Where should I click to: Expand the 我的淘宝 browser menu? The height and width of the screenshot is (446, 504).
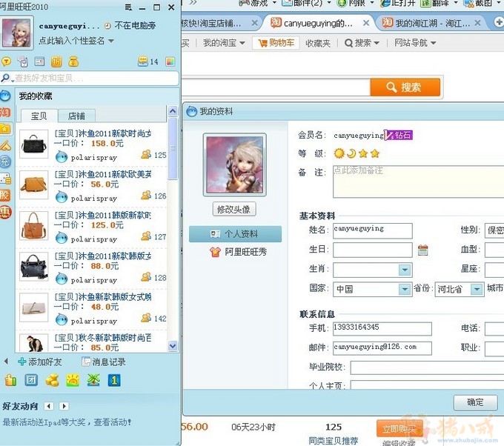click(x=224, y=43)
